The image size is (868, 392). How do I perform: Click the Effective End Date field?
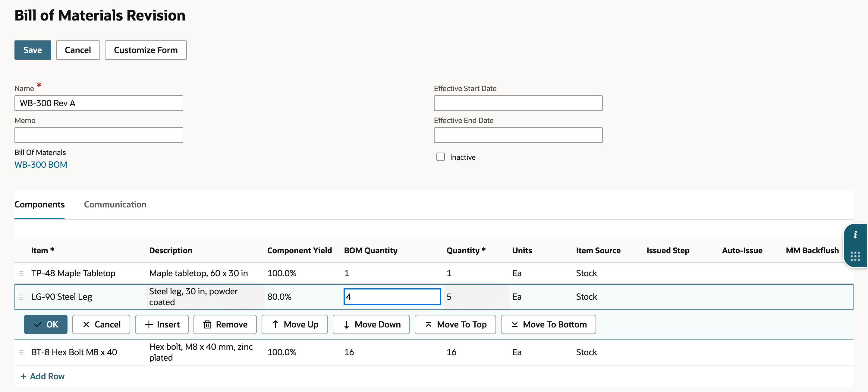518,135
